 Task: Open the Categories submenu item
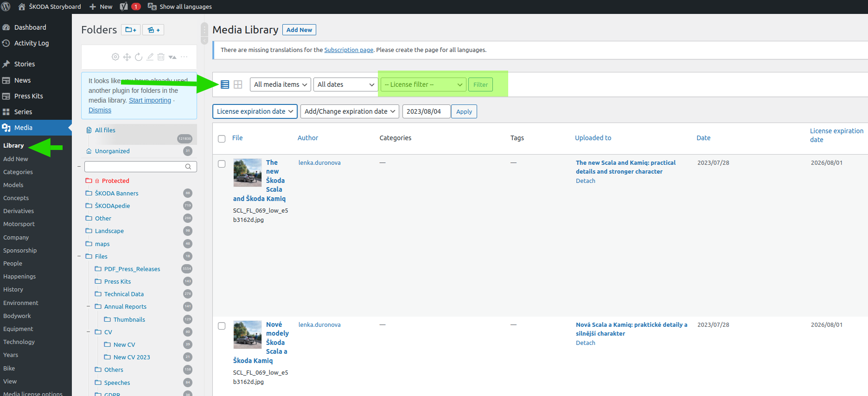pyautogui.click(x=18, y=172)
